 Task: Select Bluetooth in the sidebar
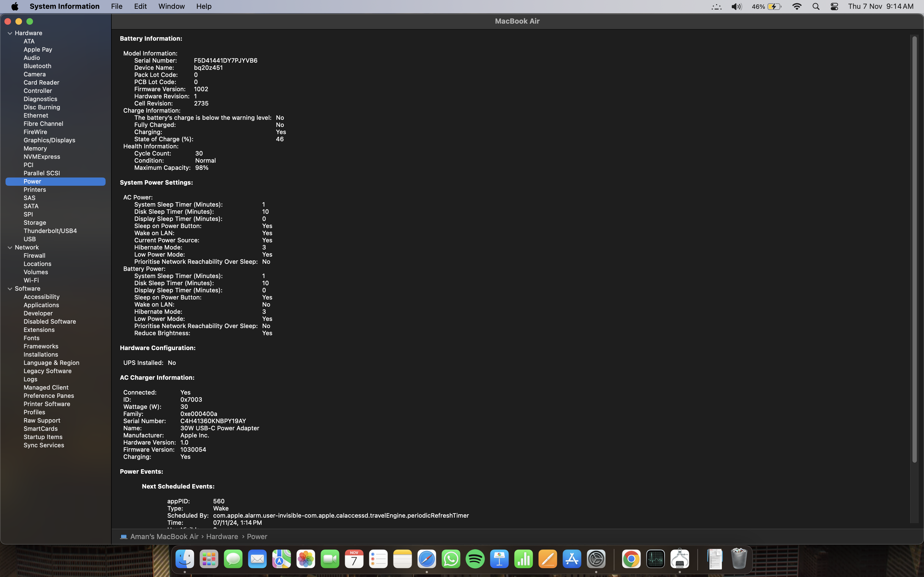pos(37,66)
